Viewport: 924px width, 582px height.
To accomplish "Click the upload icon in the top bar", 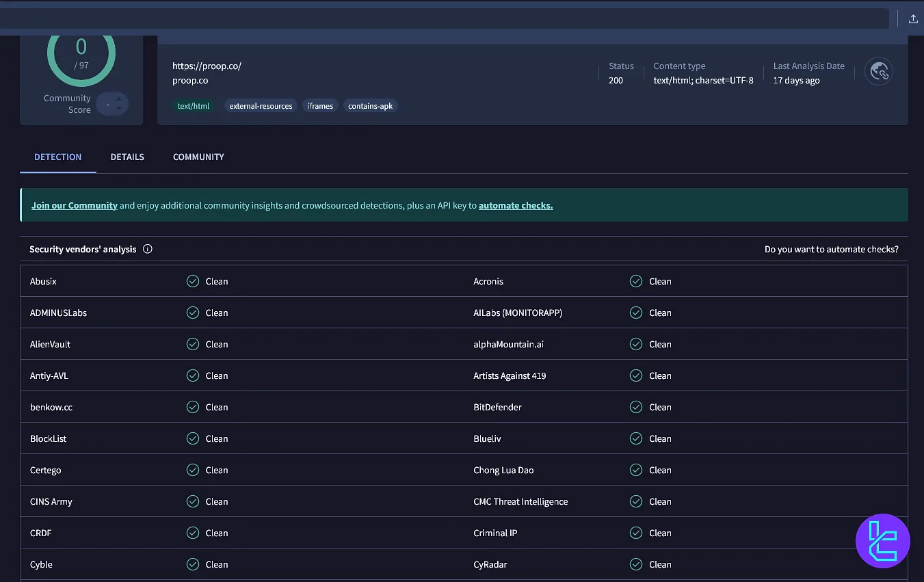I will coord(914,18).
